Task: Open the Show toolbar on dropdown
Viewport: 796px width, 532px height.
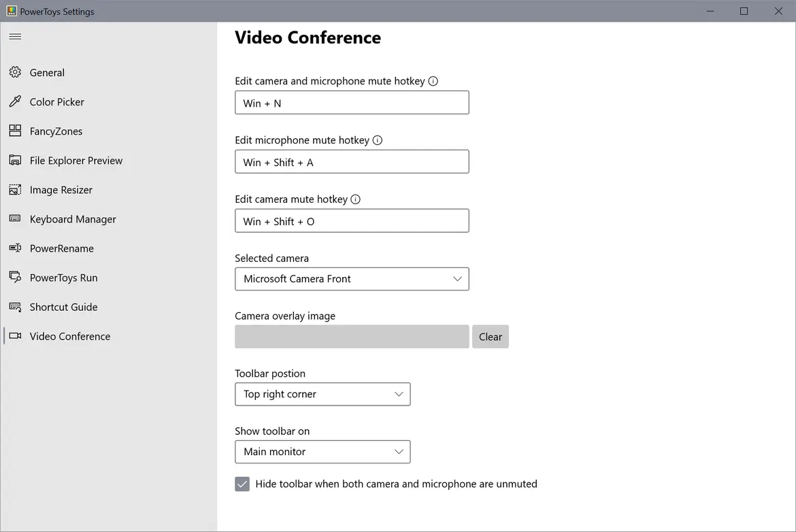Action: click(322, 452)
